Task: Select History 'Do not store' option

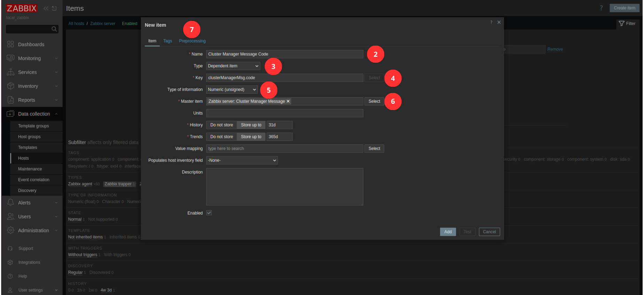Action: point(222,125)
